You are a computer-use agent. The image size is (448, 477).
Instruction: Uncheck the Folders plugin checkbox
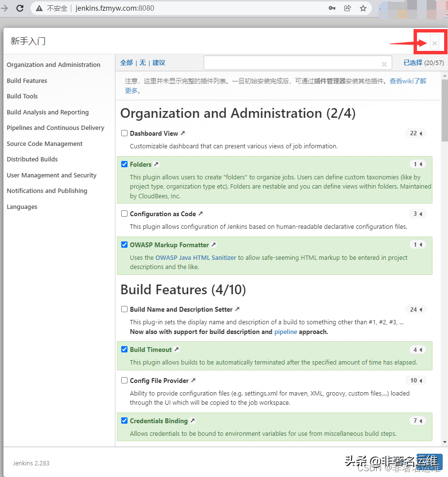(124, 164)
